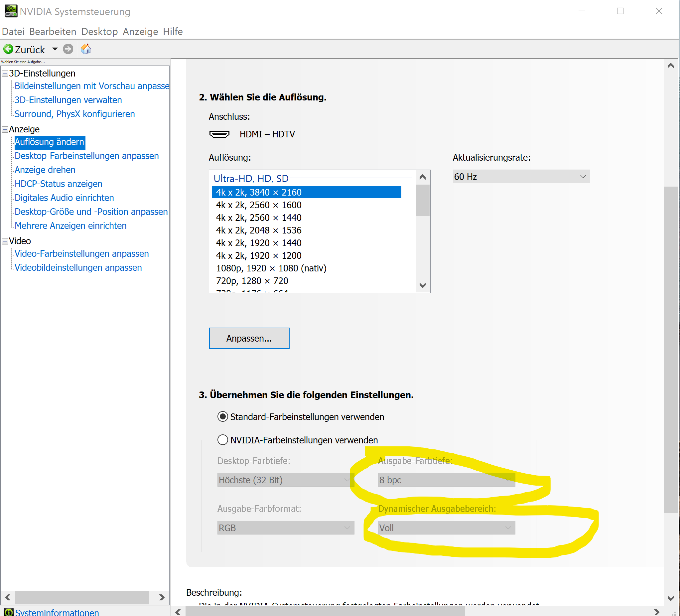The width and height of the screenshot is (680, 616).
Task: Click the Systeminformationen icon at bottom left
Action: [9, 612]
